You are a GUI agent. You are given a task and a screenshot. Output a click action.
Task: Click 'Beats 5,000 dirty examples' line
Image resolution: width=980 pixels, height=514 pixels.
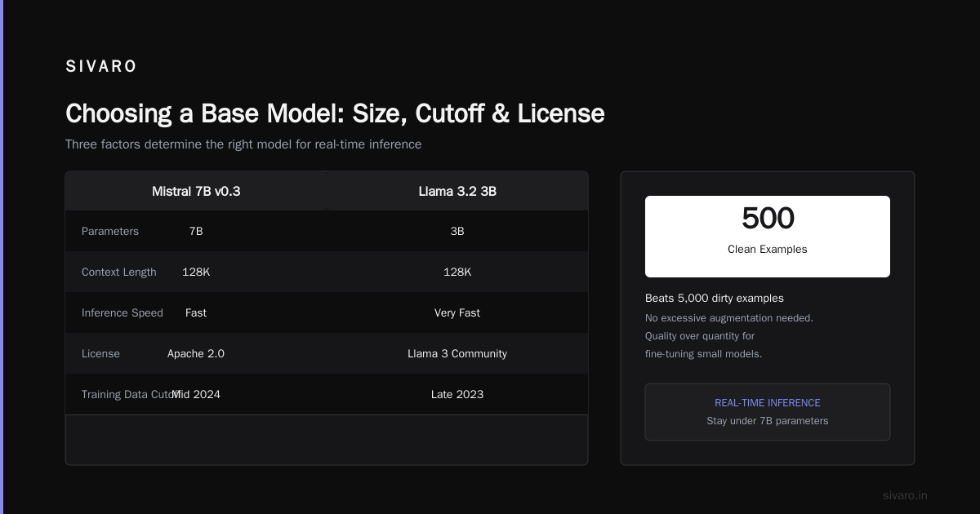[715, 298]
